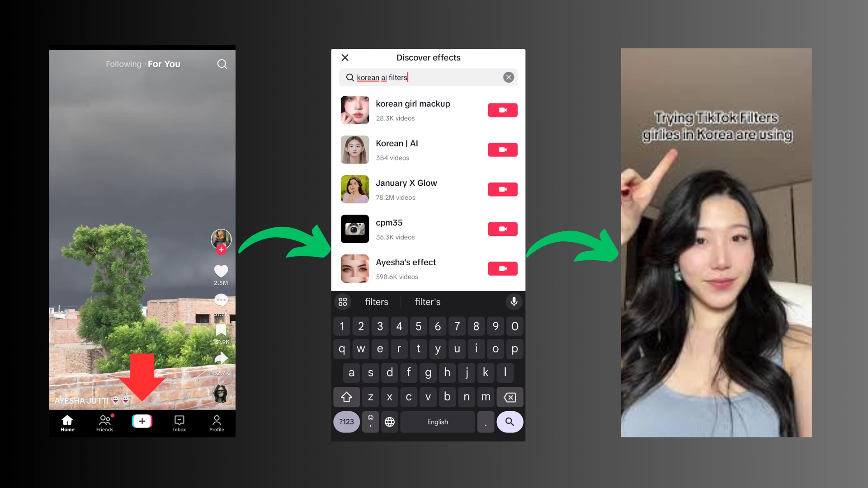
Task: Tap the search icon in TikTok header
Action: [222, 64]
